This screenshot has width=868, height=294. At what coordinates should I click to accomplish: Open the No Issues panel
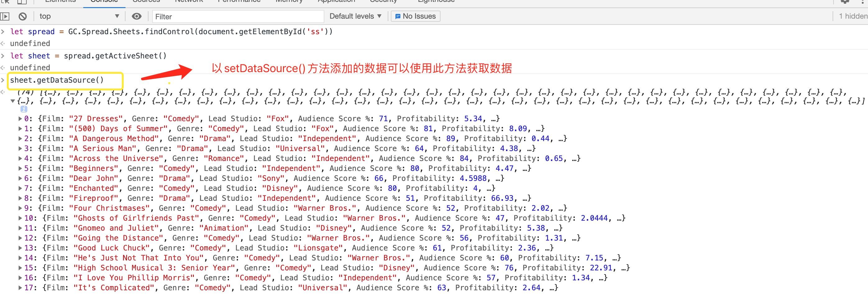[415, 16]
